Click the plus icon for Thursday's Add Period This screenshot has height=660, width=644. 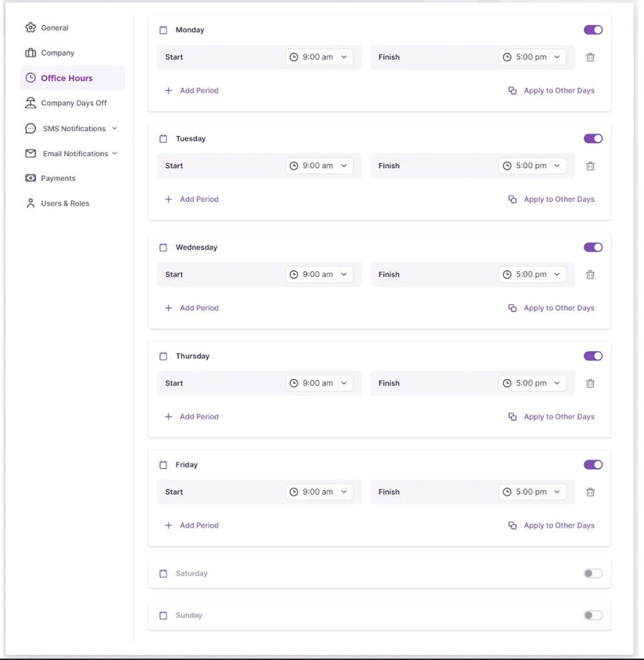(x=168, y=417)
